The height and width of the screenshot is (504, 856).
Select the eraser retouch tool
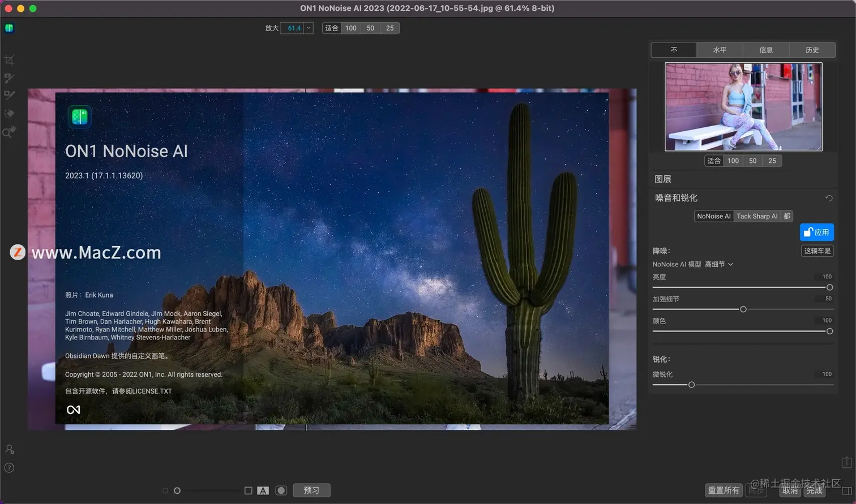tap(9, 114)
